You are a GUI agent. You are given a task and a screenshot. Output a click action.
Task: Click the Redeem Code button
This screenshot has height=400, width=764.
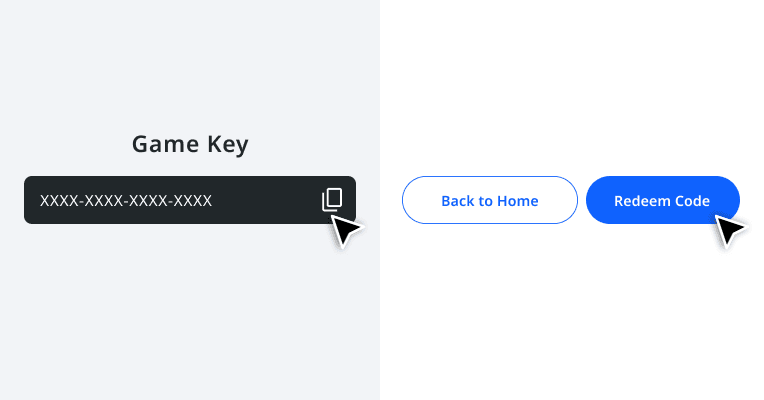coord(663,200)
